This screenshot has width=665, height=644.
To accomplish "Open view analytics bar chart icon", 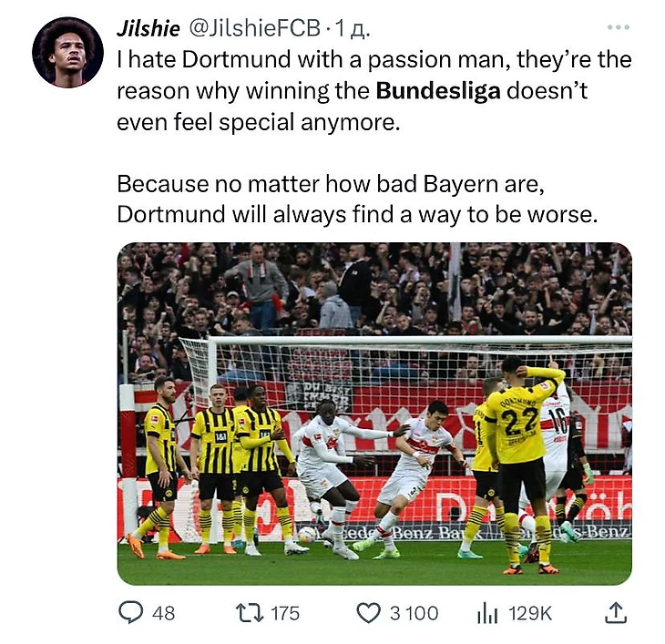I will [x=487, y=613].
